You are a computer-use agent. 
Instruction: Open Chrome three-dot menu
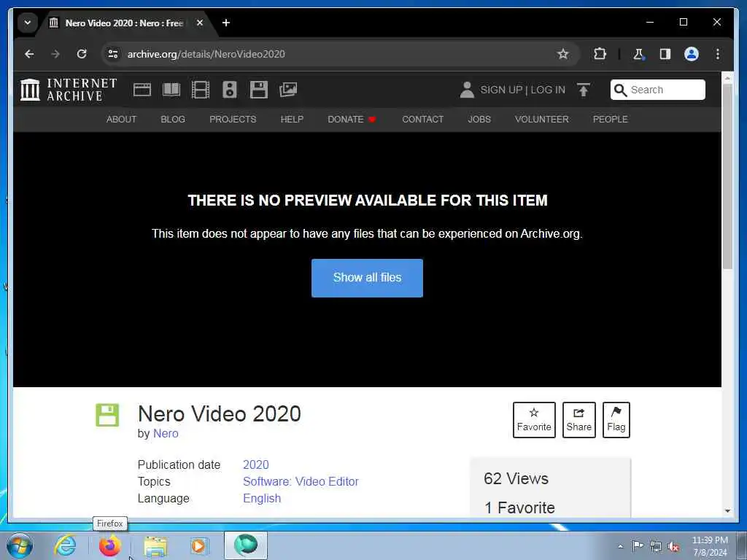point(718,54)
